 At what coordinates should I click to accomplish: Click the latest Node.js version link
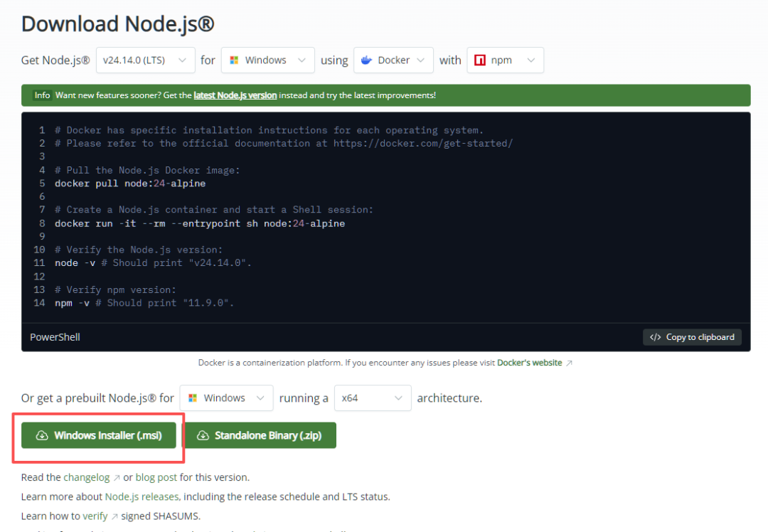[x=235, y=95]
